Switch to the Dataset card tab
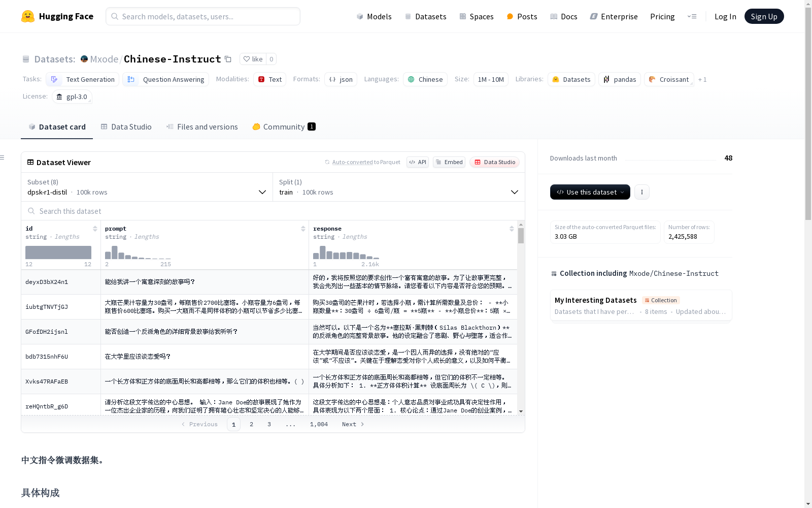Image resolution: width=812 pixels, height=508 pixels. (57, 126)
